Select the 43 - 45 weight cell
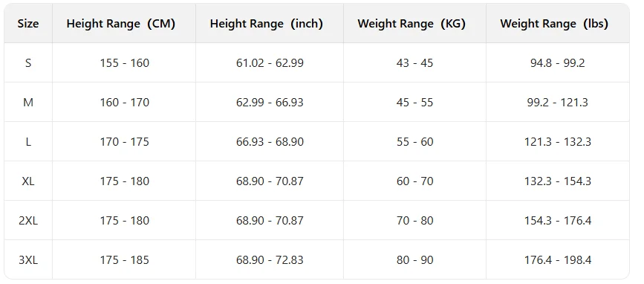Screen dimensions: 644x284 (414, 63)
